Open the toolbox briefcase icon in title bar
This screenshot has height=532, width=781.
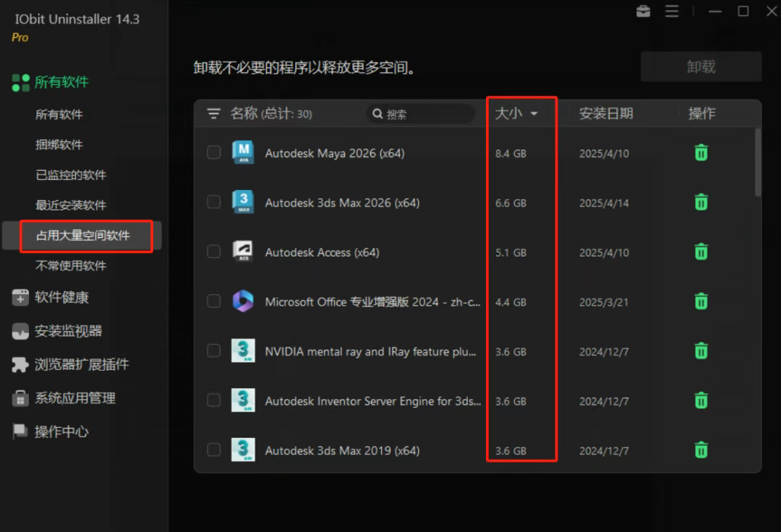tap(643, 12)
